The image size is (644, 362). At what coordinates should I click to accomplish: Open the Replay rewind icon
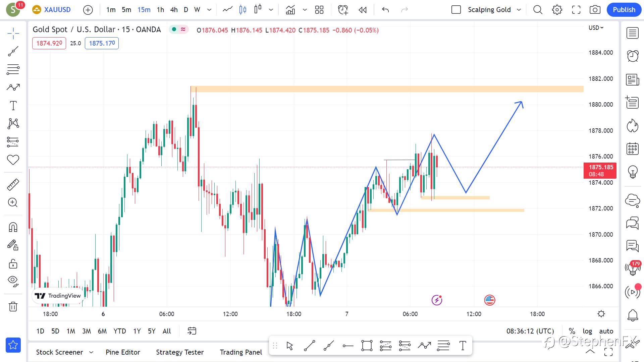pyautogui.click(x=363, y=10)
